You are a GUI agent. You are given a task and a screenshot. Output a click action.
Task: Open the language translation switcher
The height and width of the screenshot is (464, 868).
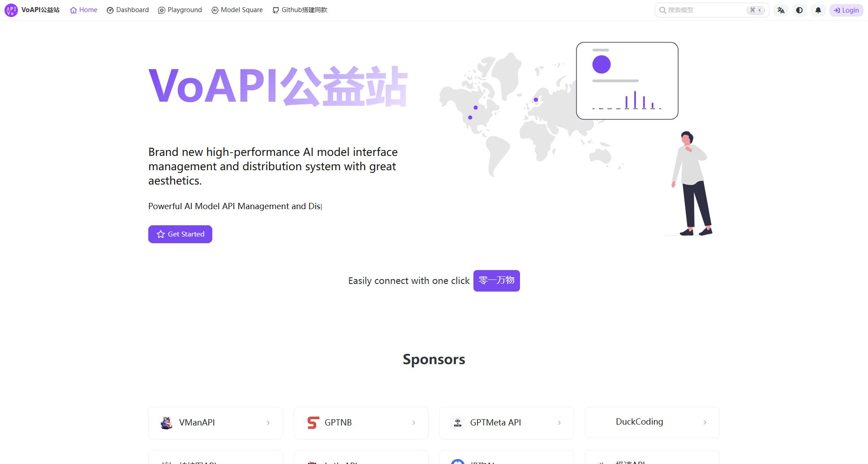pos(781,10)
